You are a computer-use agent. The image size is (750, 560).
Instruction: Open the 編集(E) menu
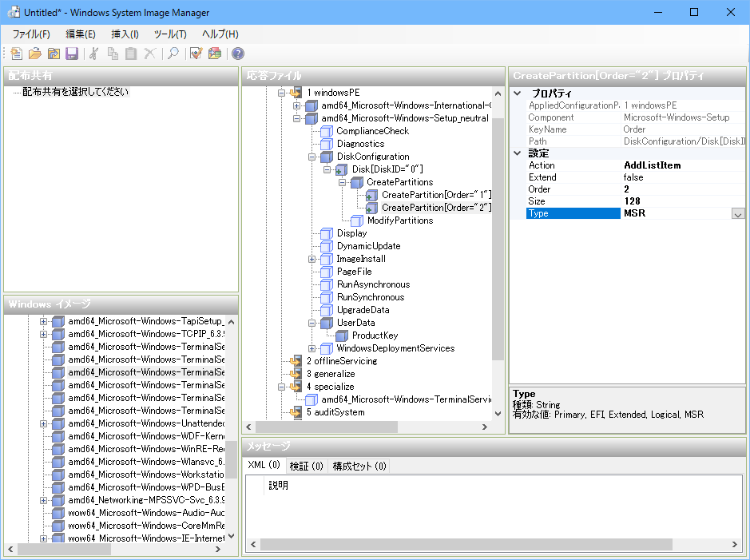pos(81,34)
